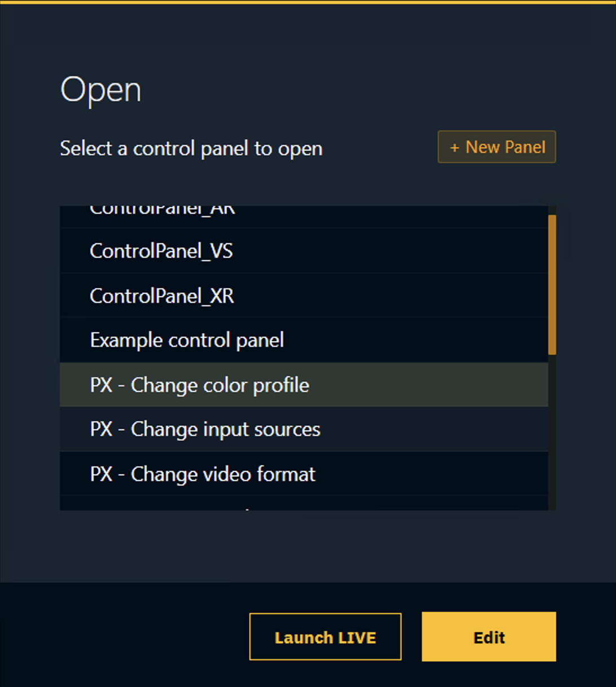
Task: Click the yellow Edit button
Action: [x=489, y=637]
